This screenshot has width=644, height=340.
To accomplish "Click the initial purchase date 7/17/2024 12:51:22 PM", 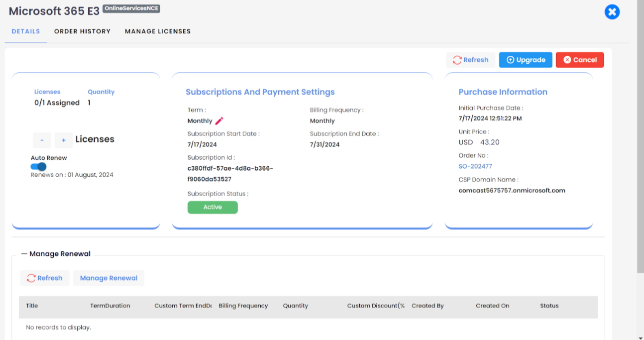I will [x=490, y=118].
